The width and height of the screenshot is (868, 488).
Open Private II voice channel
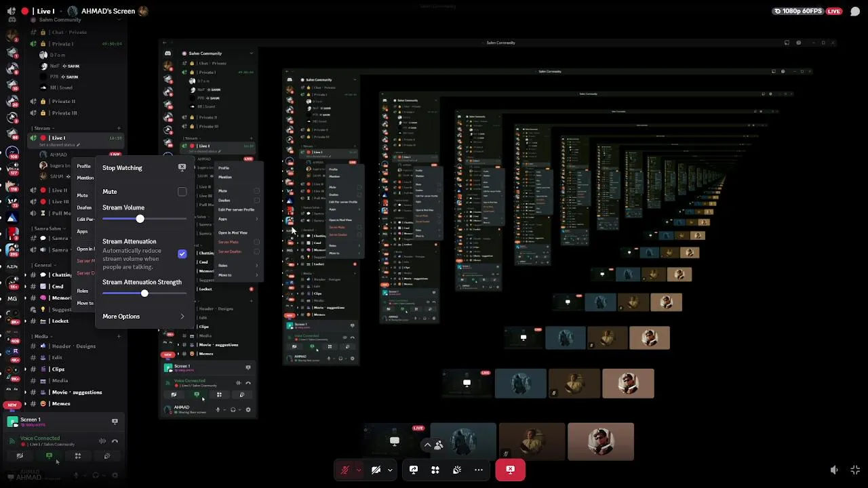(77, 101)
